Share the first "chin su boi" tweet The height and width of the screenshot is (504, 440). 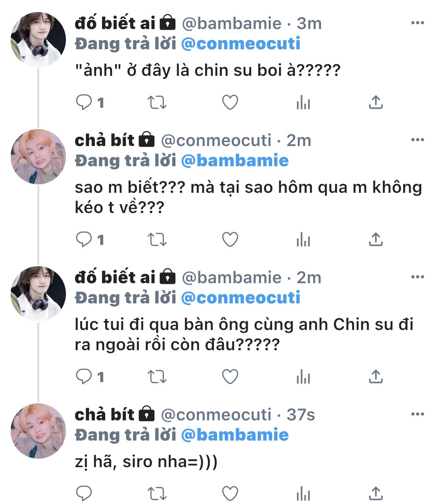[x=376, y=102]
